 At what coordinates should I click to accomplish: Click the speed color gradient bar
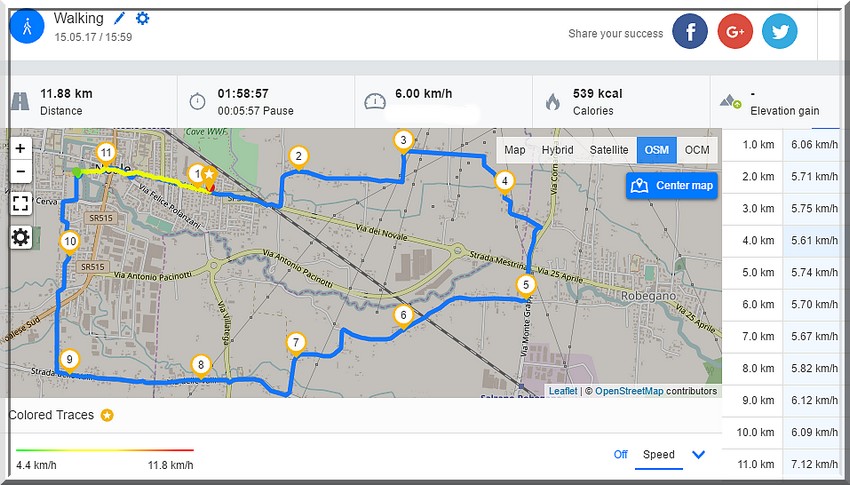[104, 450]
